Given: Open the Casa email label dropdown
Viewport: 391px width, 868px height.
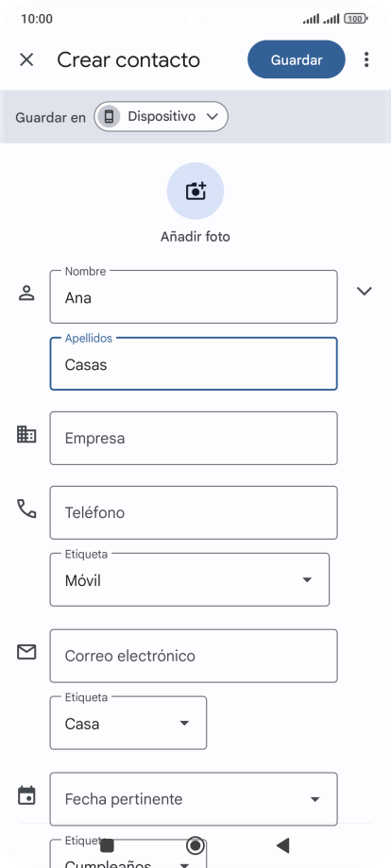Looking at the screenshot, I should point(127,723).
